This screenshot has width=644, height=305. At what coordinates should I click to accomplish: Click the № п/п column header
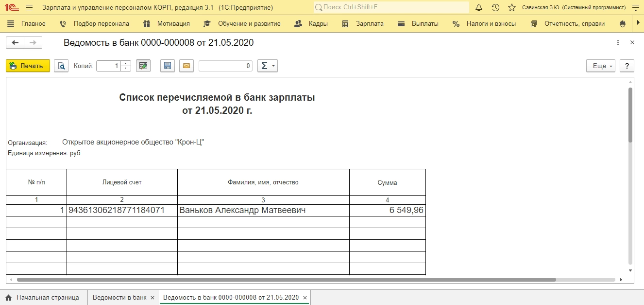click(x=36, y=182)
